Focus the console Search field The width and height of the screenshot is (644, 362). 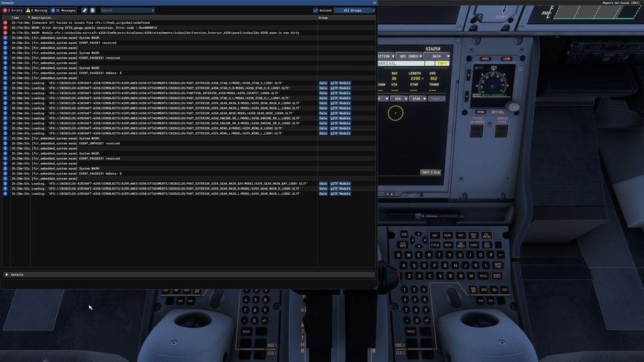click(x=126, y=10)
